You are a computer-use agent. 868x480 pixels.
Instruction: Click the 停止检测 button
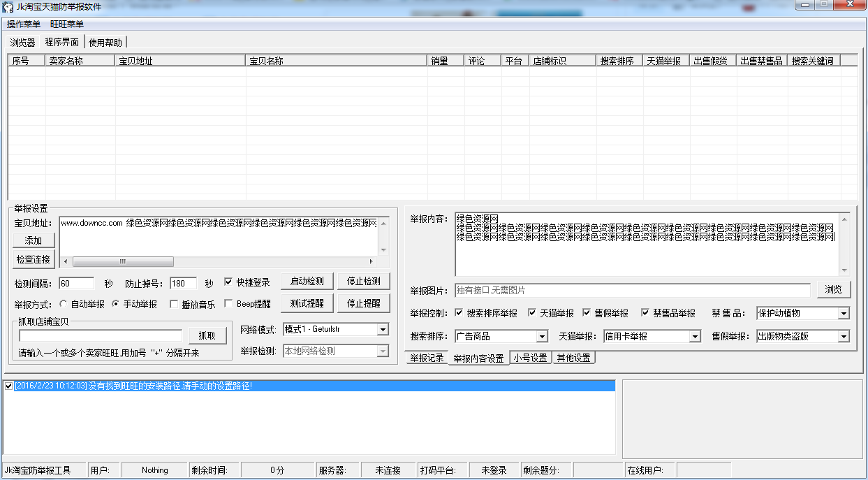coord(363,282)
